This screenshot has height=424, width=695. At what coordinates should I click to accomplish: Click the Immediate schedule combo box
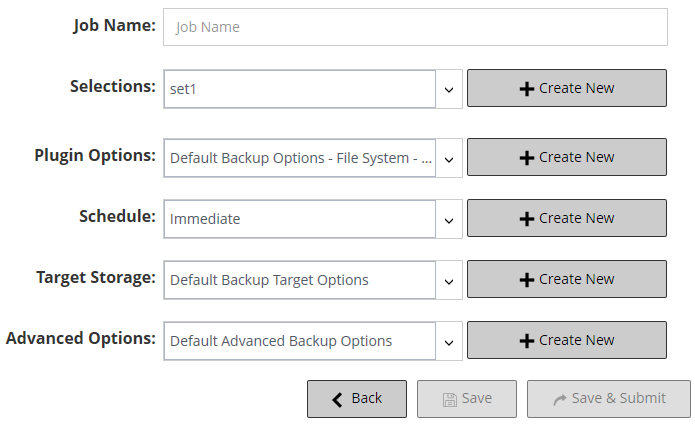point(300,219)
